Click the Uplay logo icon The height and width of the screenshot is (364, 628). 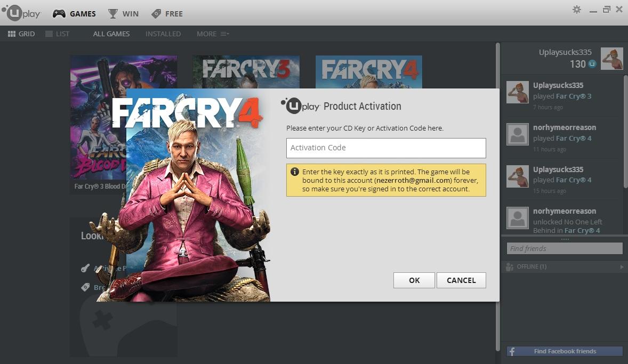click(x=21, y=13)
